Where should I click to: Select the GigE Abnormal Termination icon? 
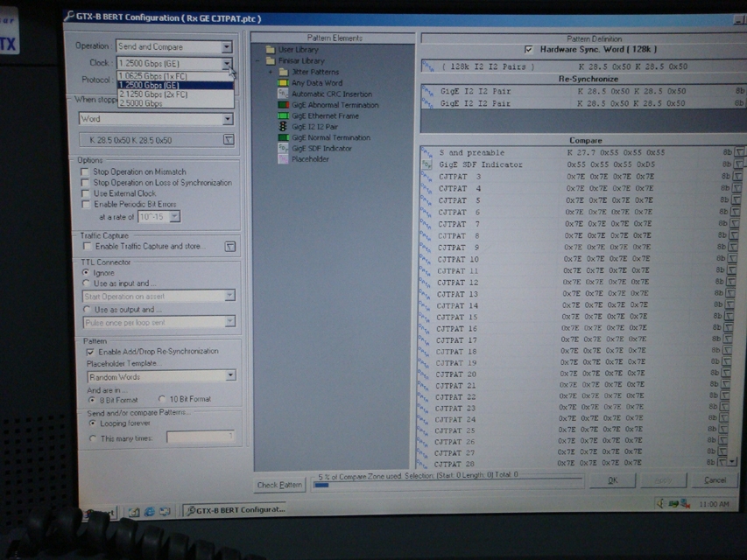click(x=283, y=105)
